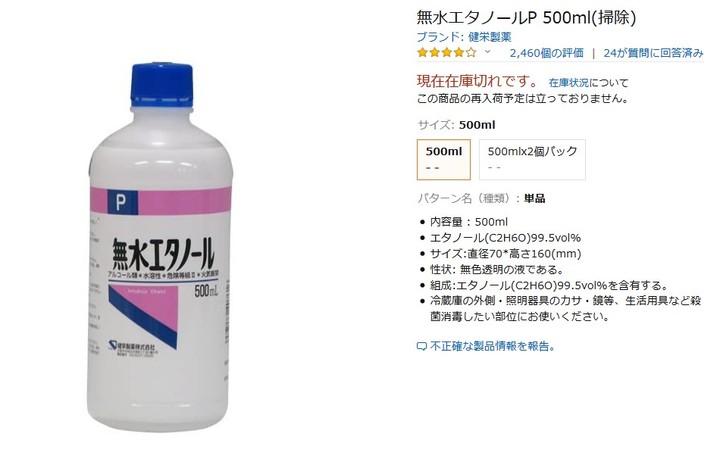Click the パターン名 単品 label
This screenshot has width=720, height=474.
[x=481, y=198]
